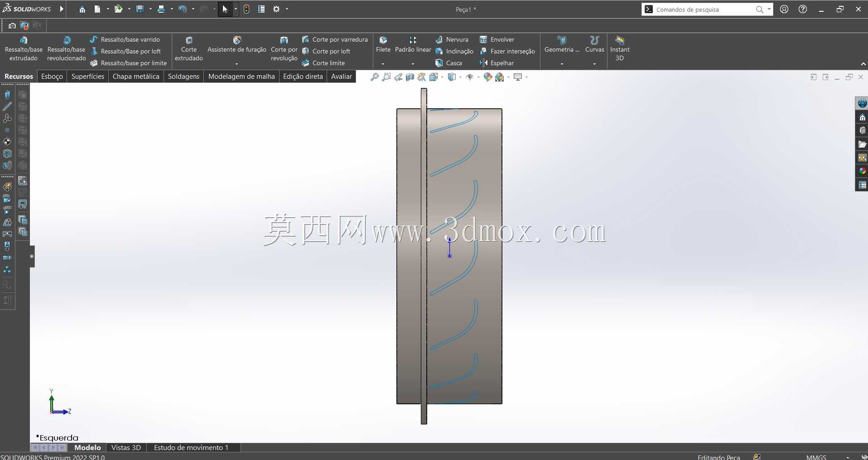
Task: Click Previous View icon in view toolbar
Action: (398, 77)
